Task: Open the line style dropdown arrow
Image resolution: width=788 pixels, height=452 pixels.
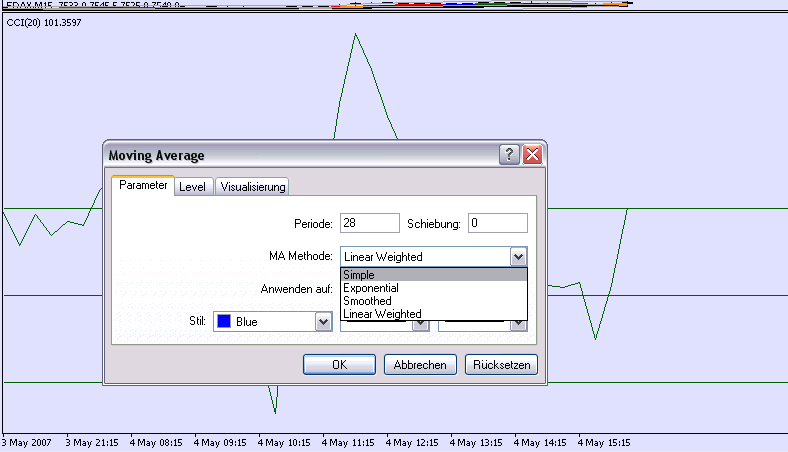Action: 421,324
